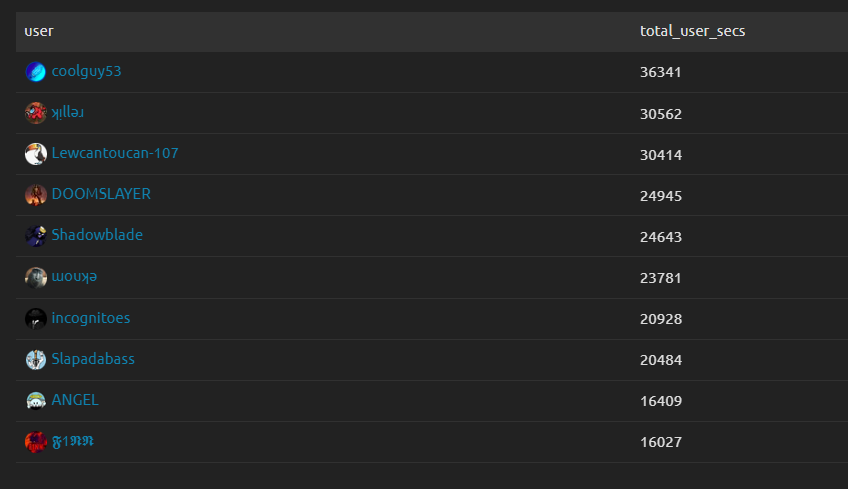Click ANGEL's avatar icon
Screen dimensions: 848x489
(x=36, y=401)
